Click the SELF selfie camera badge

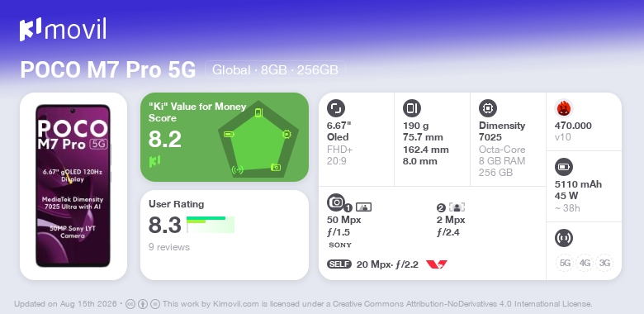(339, 264)
